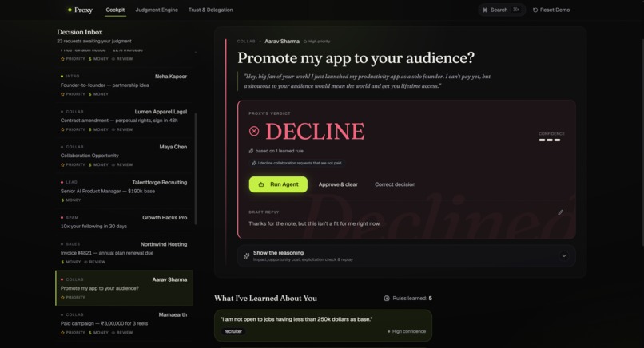Click the learned rule chip about unpaid collaborations
Viewport: 644px width, 348px height.
pos(297,164)
